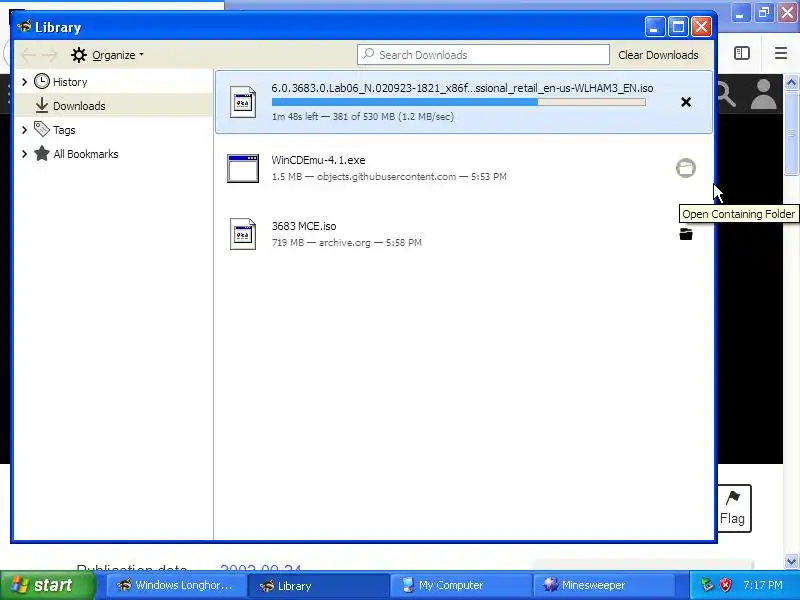Cancel the 6.0.3683.0 ISO download
This screenshot has width=800, height=600.
point(686,102)
